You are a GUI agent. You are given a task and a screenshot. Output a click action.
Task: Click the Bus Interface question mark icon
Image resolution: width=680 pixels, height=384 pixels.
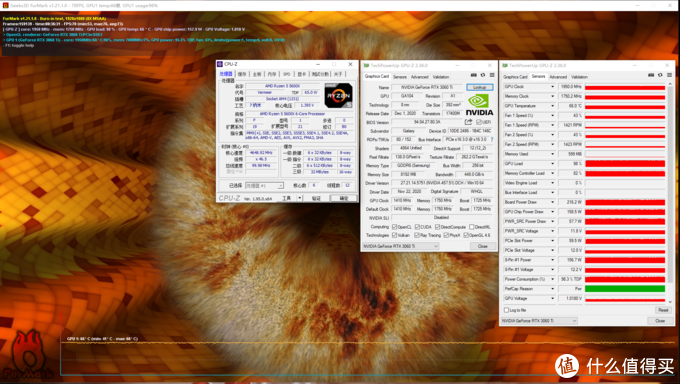(492, 139)
